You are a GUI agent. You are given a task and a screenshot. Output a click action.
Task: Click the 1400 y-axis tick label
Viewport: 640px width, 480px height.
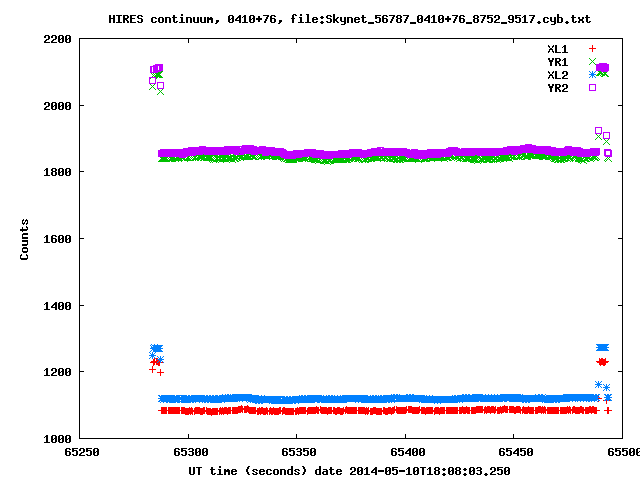tap(57, 306)
